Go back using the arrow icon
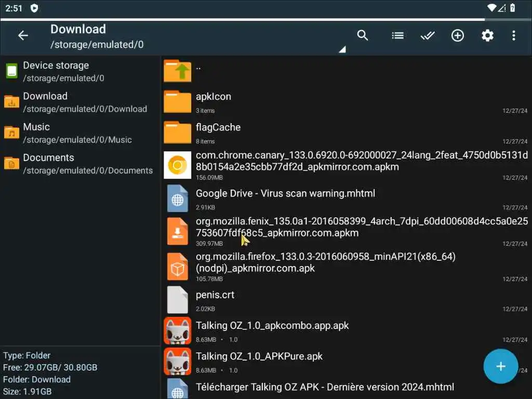The image size is (532, 399). (23, 35)
